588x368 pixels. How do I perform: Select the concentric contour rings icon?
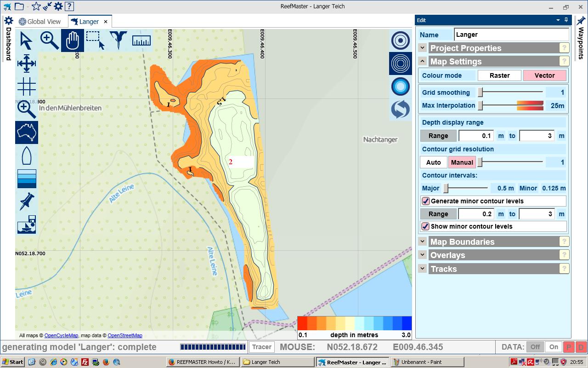click(x=401, y=63)
